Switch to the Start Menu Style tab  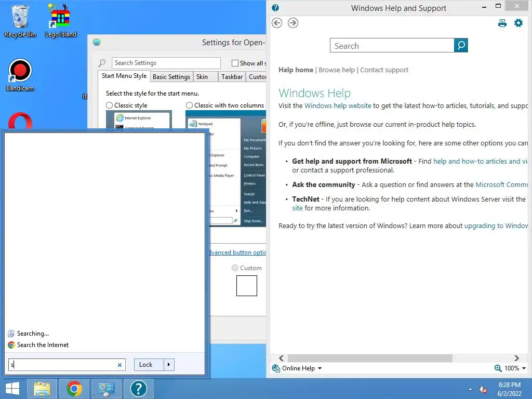[124, 76]
